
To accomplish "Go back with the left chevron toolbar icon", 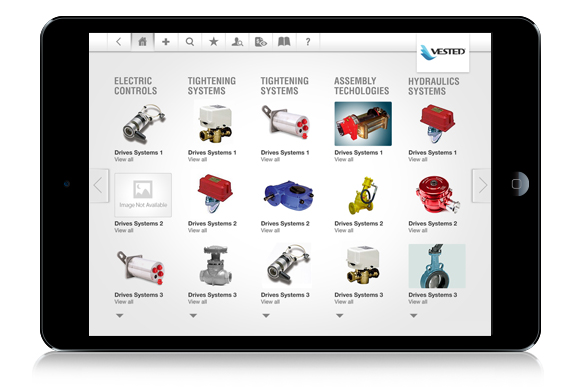I will pyautogui.click(x=119, y=42).
